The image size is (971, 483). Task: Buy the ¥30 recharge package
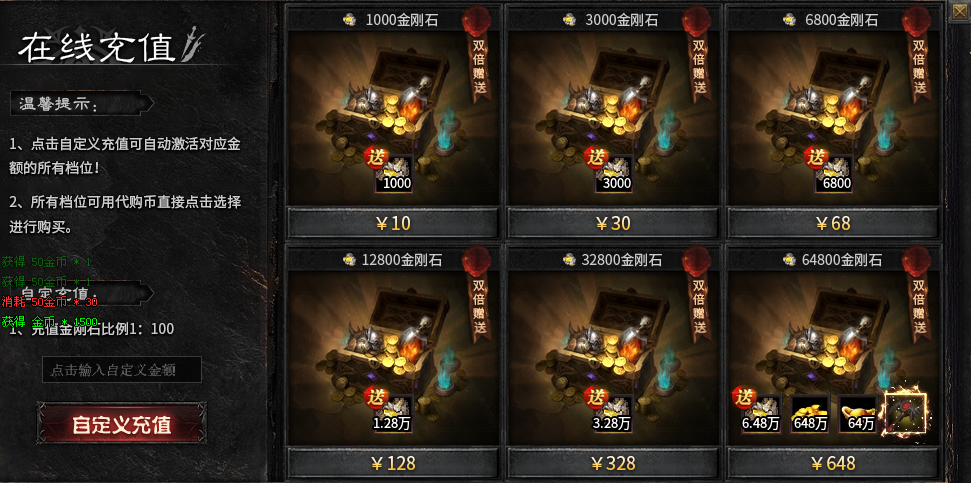click(612, 223)
